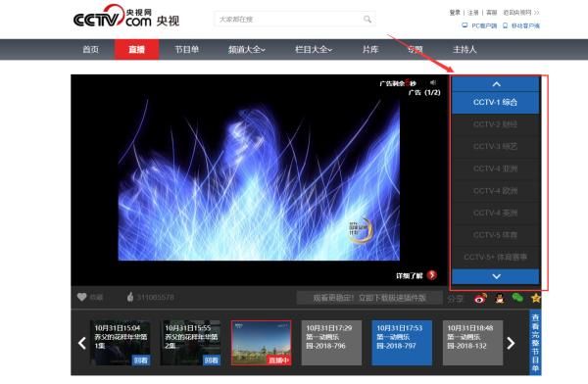Share to WeChat icon

tap(517, 298)
